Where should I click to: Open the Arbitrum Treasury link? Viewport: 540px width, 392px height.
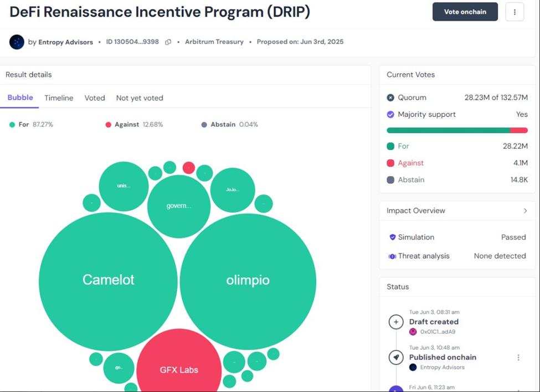point(215,42)
